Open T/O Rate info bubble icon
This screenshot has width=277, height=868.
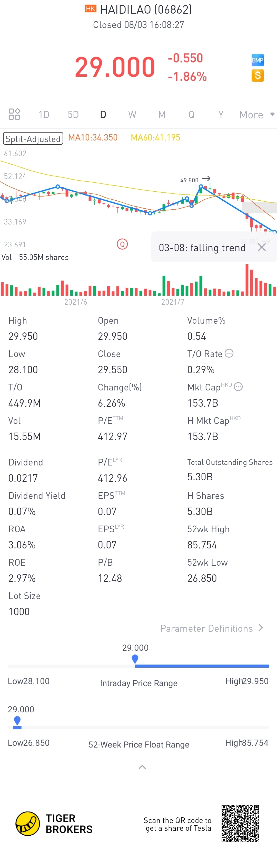(x=229, y=353)
